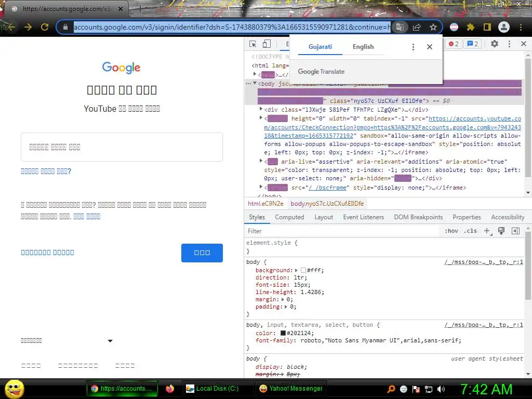Switch to the Computed tab
532x399 pixels.
(289, 217)
